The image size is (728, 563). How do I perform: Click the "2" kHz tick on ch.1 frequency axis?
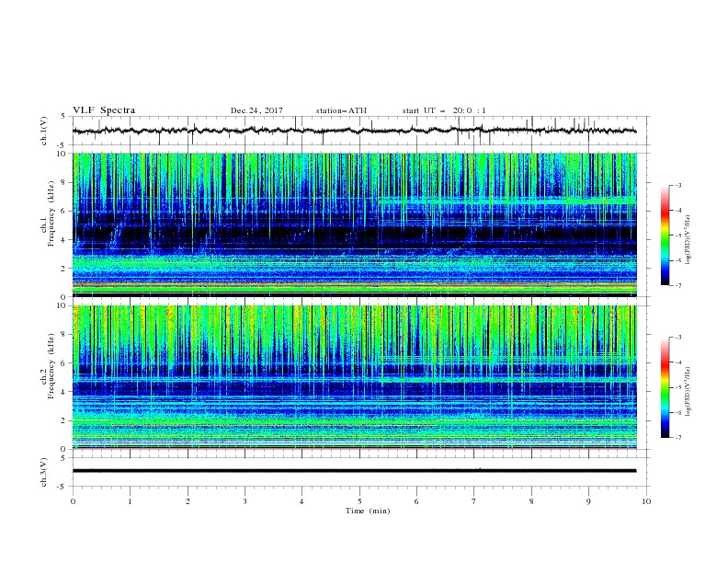(64, 269)
